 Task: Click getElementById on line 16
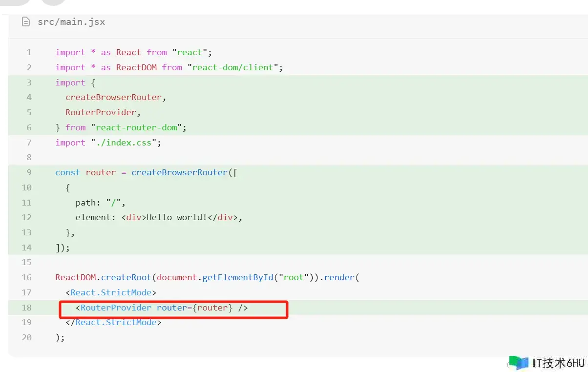[236, 277]
